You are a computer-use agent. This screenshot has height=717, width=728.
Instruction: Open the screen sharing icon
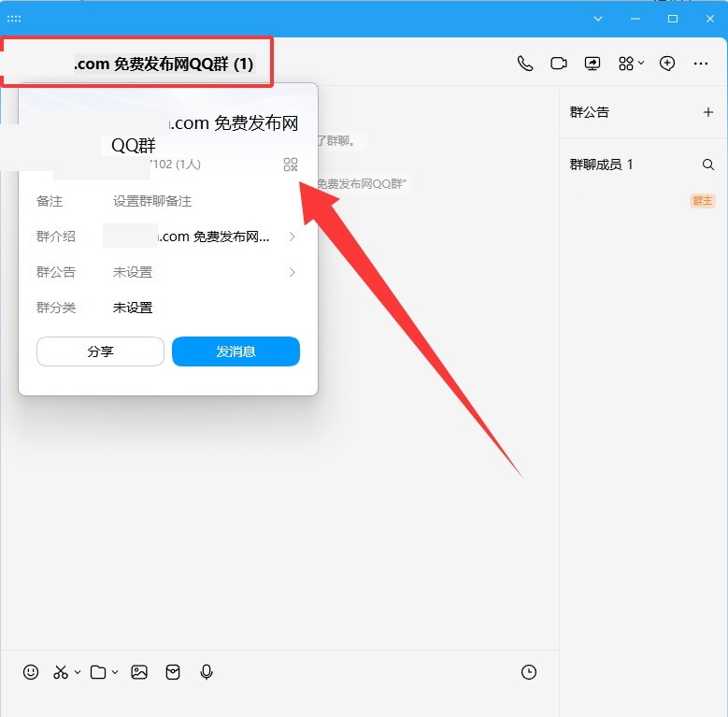tap(592, 64)
